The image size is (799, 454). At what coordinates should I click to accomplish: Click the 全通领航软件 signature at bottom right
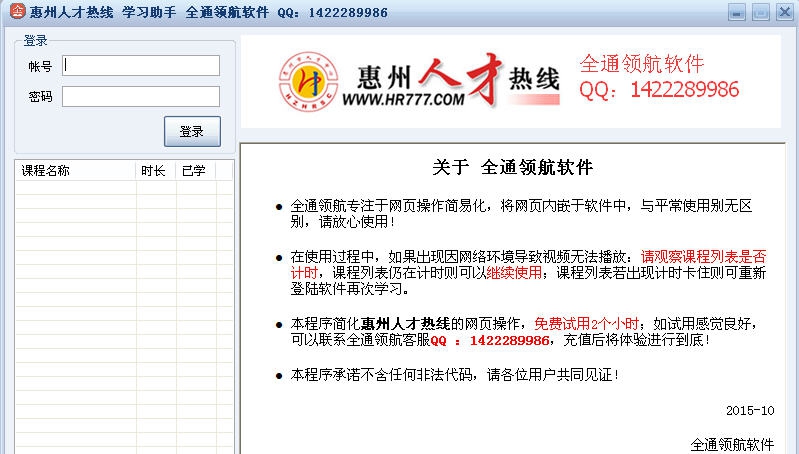[732, 445]
